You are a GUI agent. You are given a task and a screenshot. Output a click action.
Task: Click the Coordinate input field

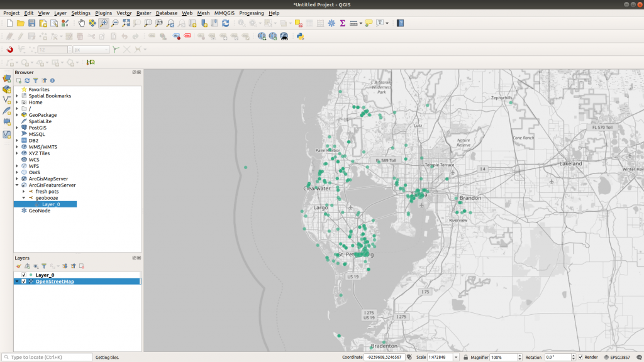point(384,358)
